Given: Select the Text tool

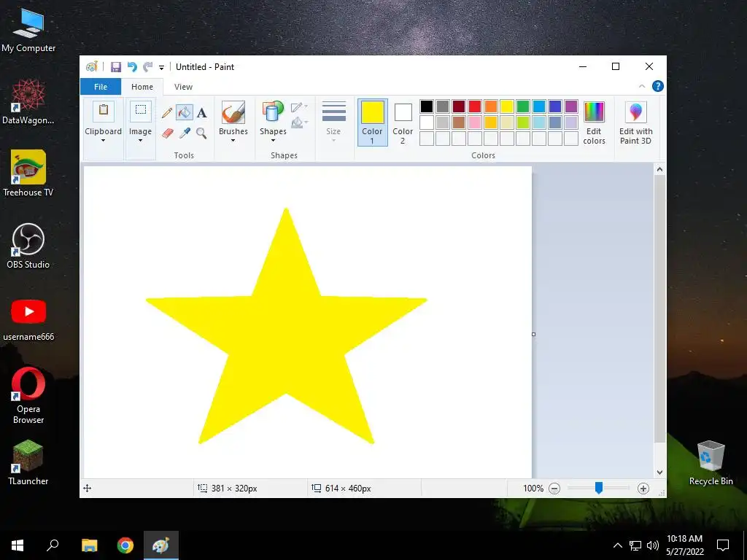Looking at the screenshot, I should (x=202, y=113).
